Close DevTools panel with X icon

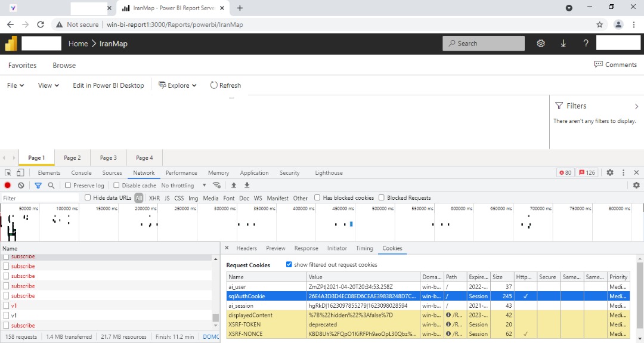coord(636,172)
